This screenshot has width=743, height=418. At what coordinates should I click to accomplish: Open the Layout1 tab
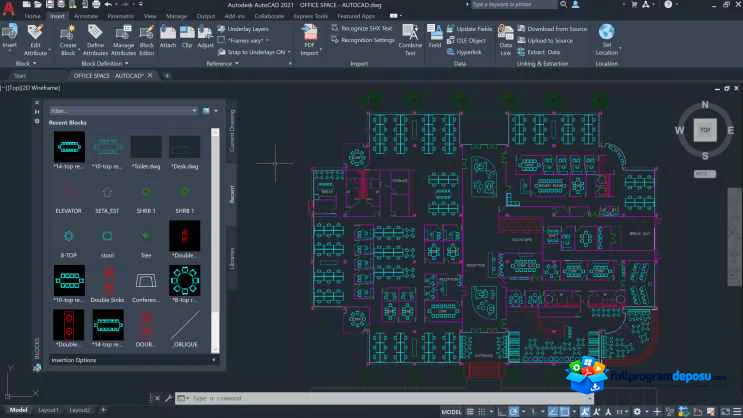(x=48, y=410)
